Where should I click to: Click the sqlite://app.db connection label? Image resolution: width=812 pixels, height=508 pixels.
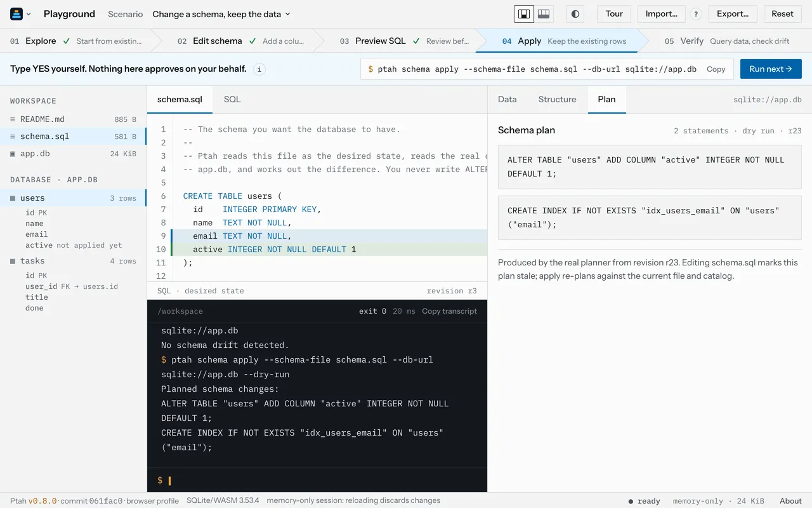[x=767, y=100]
